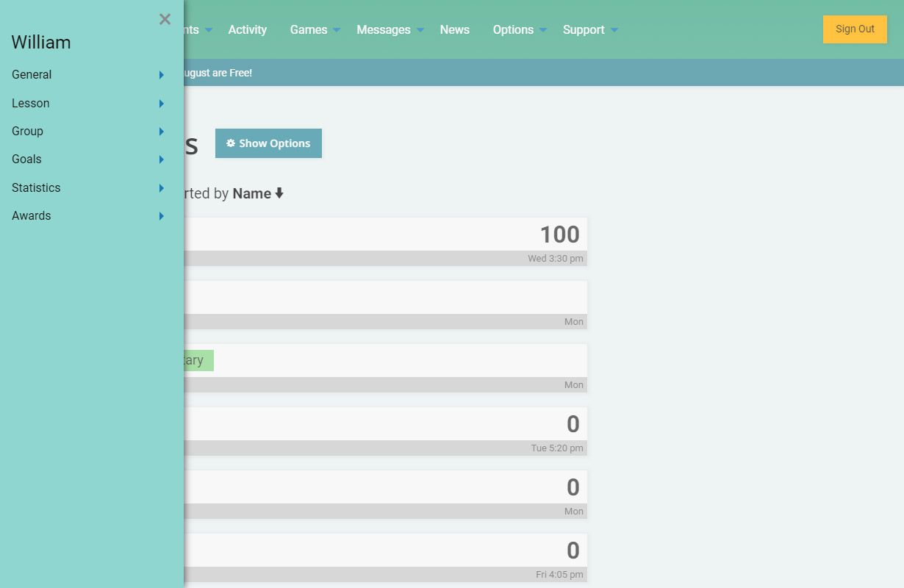Click the Show Options button
The width and height of the screenshot is (904, 588).
tap(268, 143)
